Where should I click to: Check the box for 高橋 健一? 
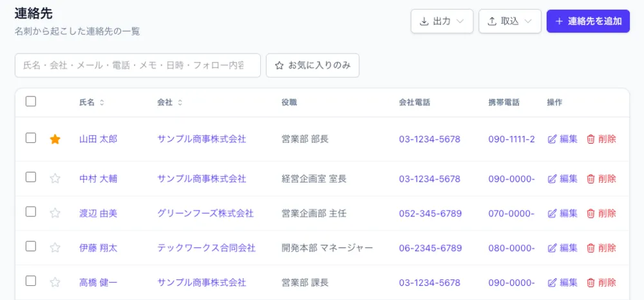pos(31,281)
